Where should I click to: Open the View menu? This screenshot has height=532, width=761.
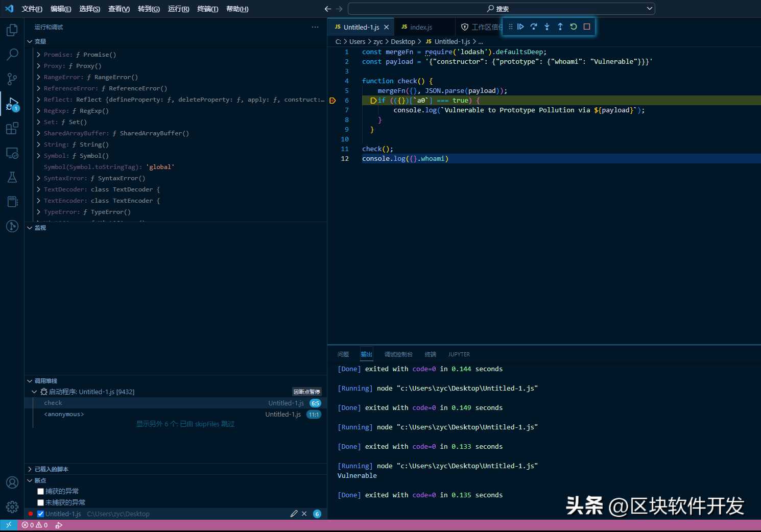pos(119,9)
